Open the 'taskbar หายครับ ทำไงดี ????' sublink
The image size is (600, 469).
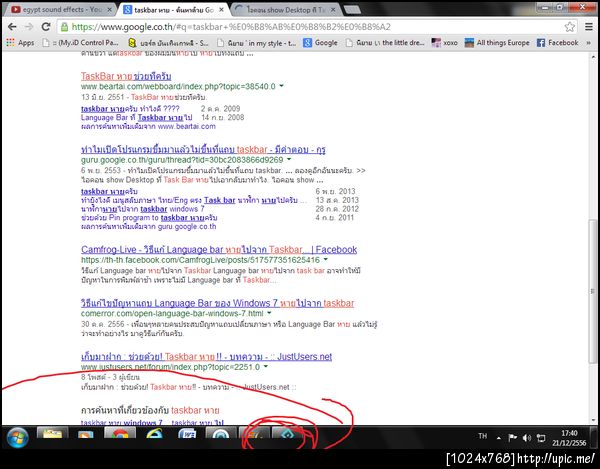click(130, 109)
